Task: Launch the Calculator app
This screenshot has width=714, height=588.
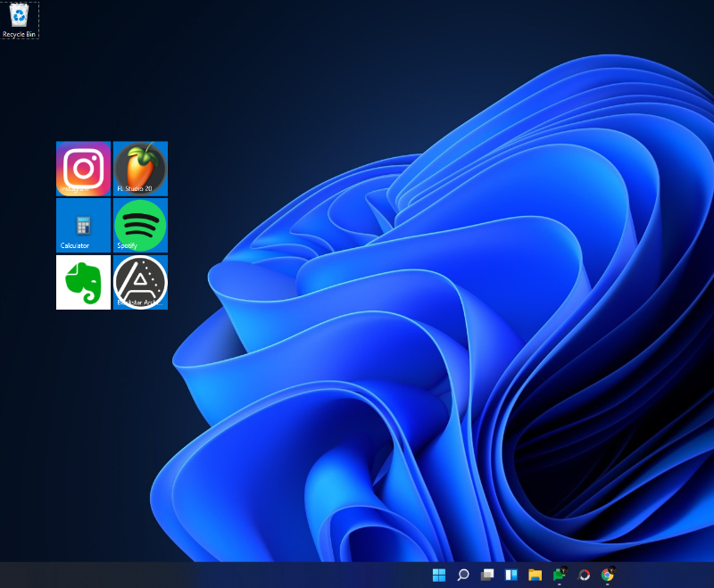Action: (x=82, y=221)
